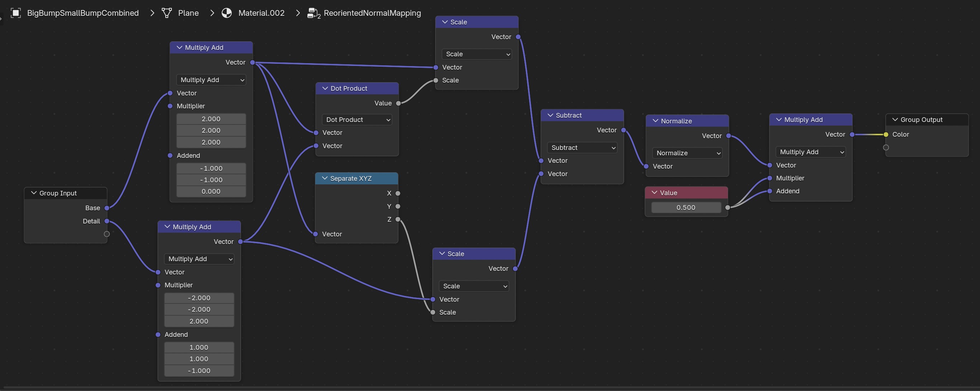Click the BigBumpSmallBumpCombined breadcrumb label
This screenshot has height=391, width=980.
83,13
